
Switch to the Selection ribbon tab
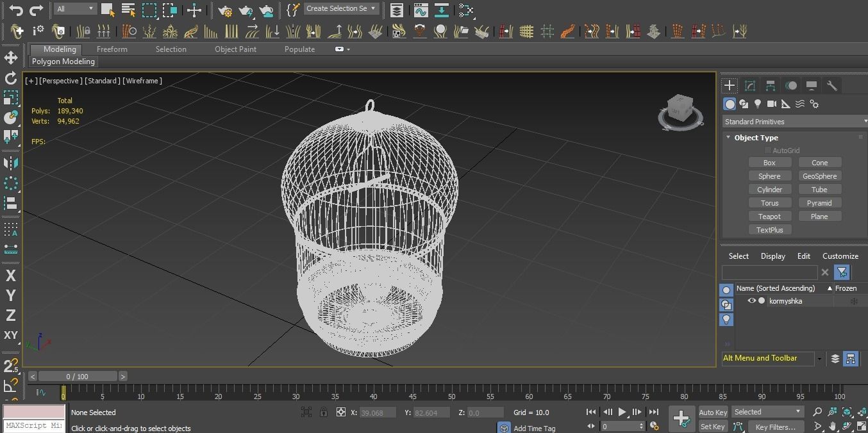[171, 49]
